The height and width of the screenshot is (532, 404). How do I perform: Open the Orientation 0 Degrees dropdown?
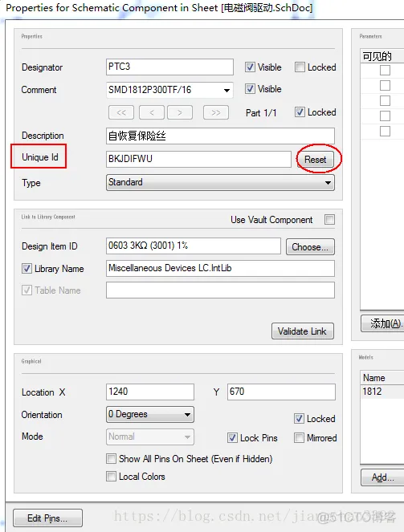(x=150, y=415)
